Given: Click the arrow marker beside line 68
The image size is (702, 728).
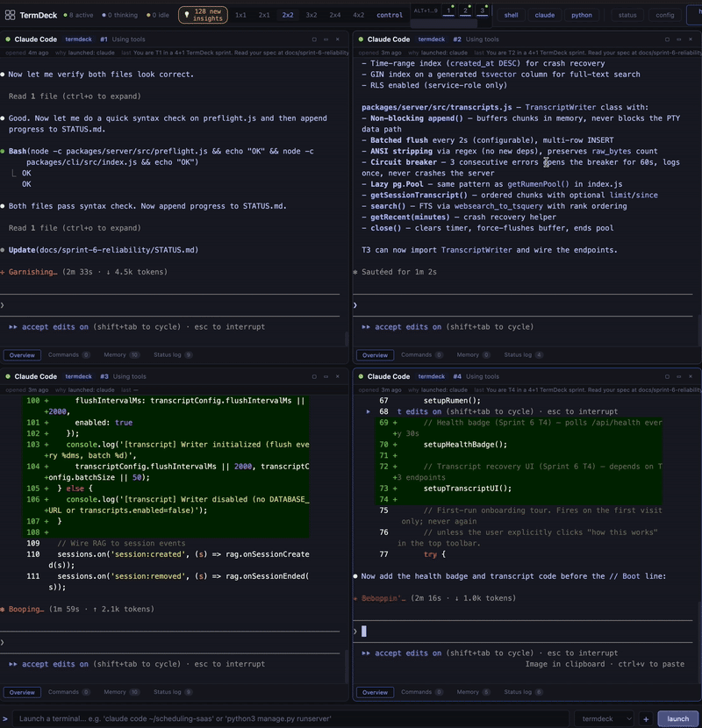Looking at the screenshot, I should (x=369, y=411).
